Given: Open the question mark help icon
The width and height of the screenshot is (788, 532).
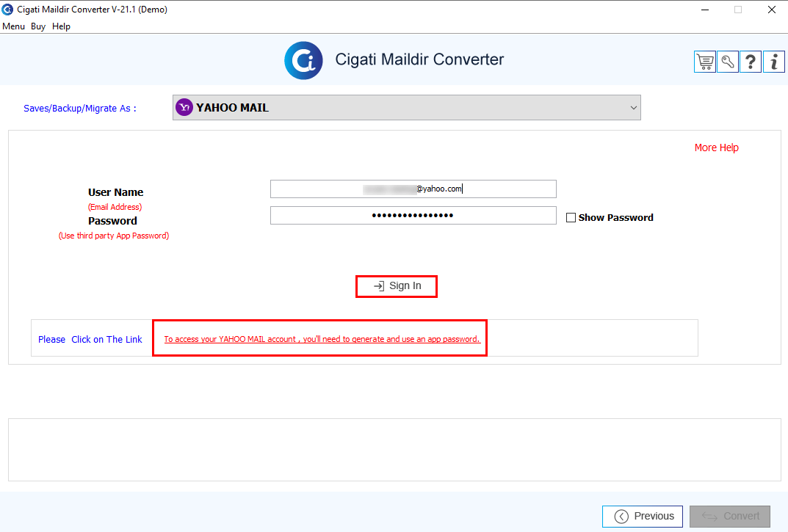Looking at the screenshot, I should [751, 62].
